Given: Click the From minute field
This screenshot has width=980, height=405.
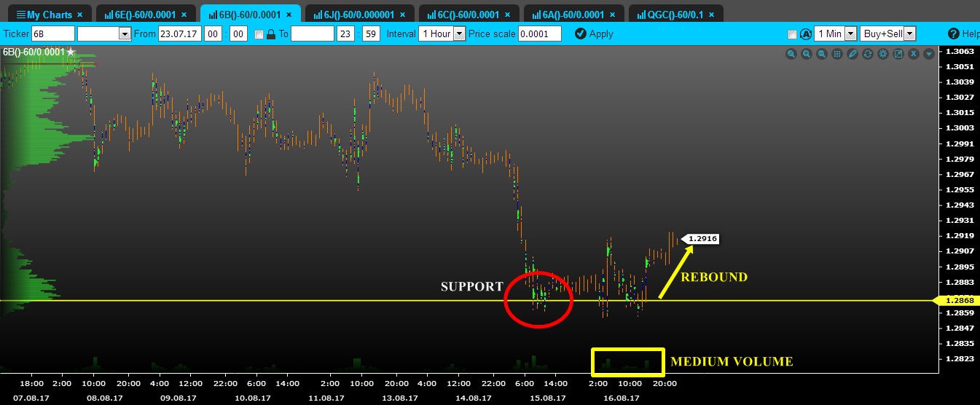Looking at the screenshot, I should tap(240, 34).
